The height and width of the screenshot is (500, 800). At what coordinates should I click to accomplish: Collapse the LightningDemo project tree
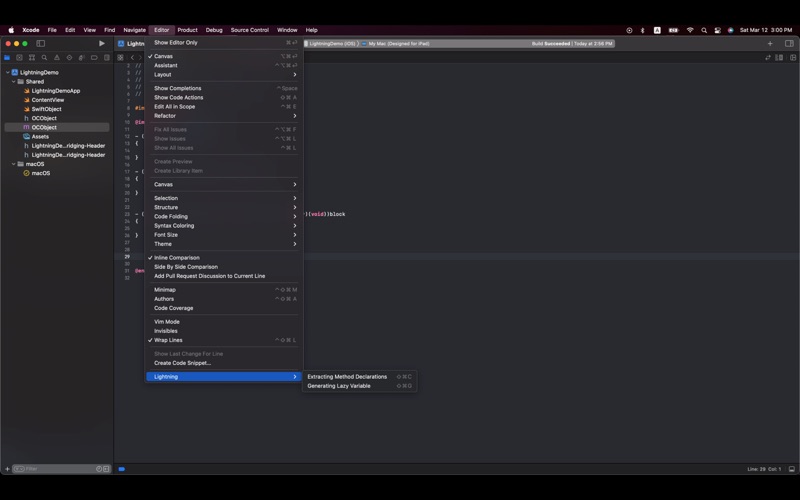[8, 72]
